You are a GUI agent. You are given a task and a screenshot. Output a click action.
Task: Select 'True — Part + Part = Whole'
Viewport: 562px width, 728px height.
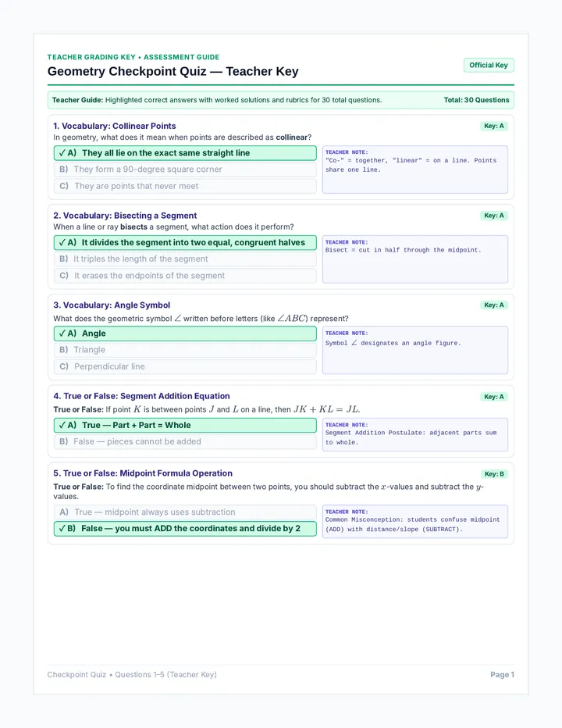coord(185,425)
